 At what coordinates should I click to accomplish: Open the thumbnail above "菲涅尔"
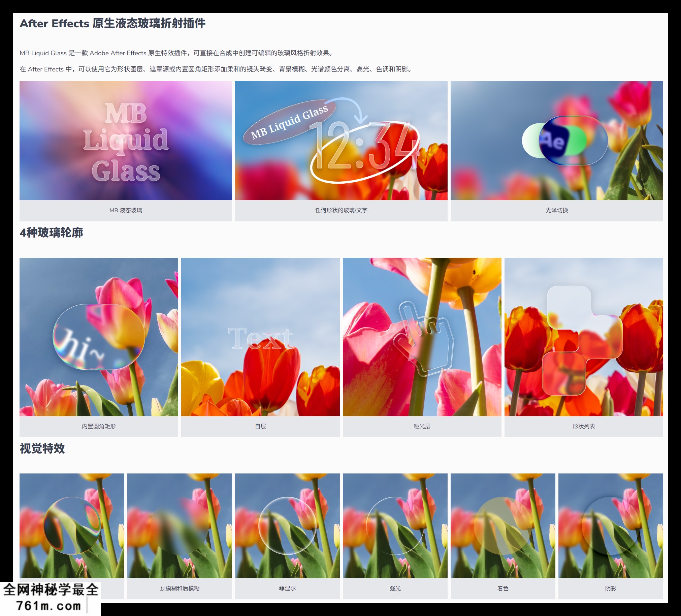pyautogui.click(x=288, y=526)
